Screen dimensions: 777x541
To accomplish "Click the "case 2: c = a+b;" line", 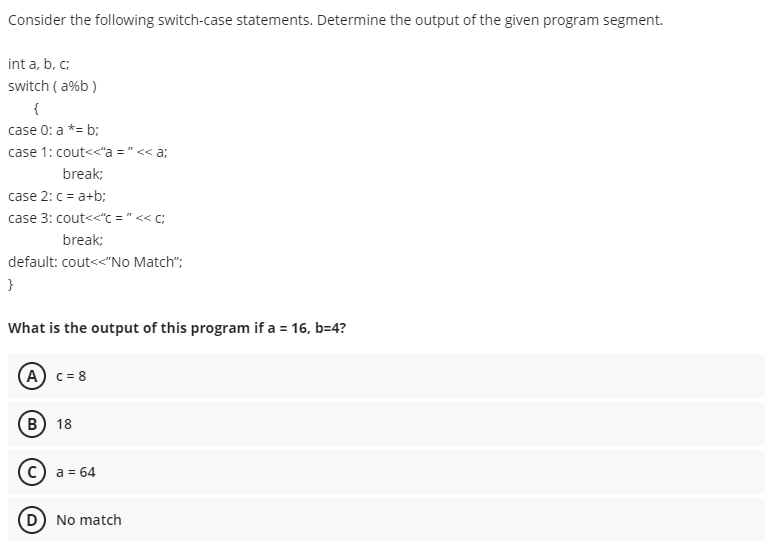I will pyautogui.click(x=57, y=196).
